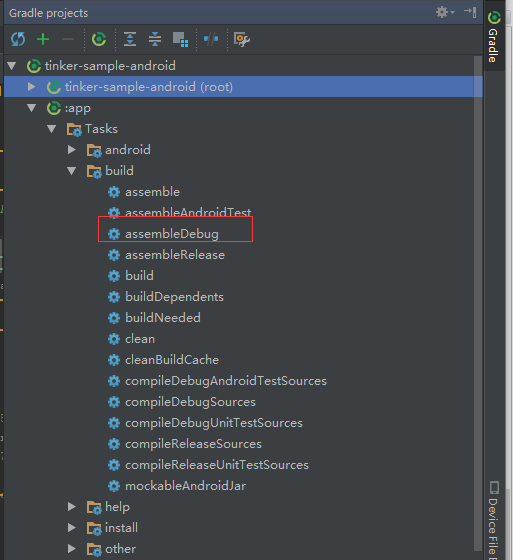Toggle show tasks activation icon
This screenshot has width=513, height=560.
[x=180, y=39]
